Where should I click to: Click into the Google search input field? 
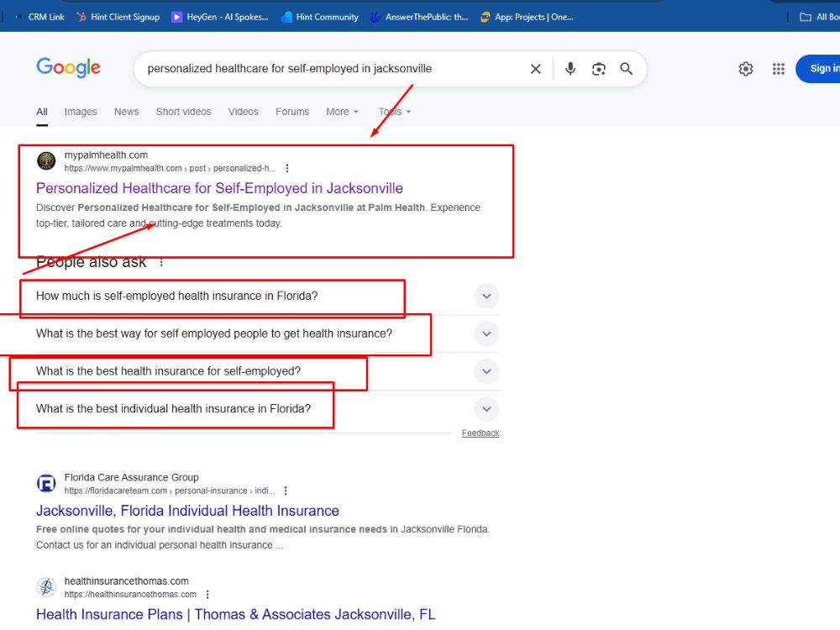[332, 69]
